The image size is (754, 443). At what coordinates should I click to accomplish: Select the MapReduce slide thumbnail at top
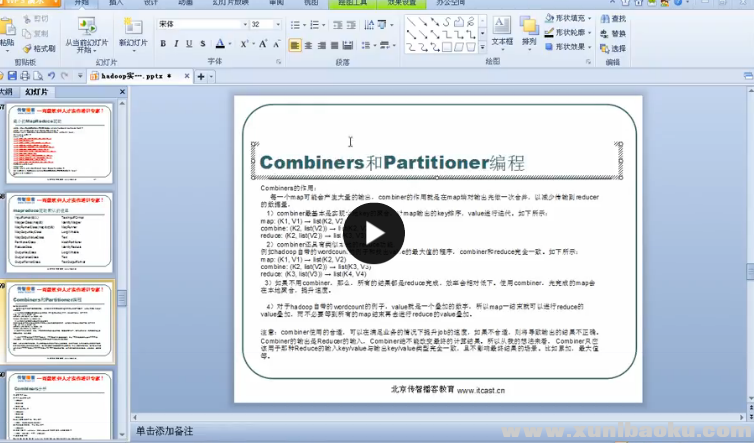coord(60,145)
